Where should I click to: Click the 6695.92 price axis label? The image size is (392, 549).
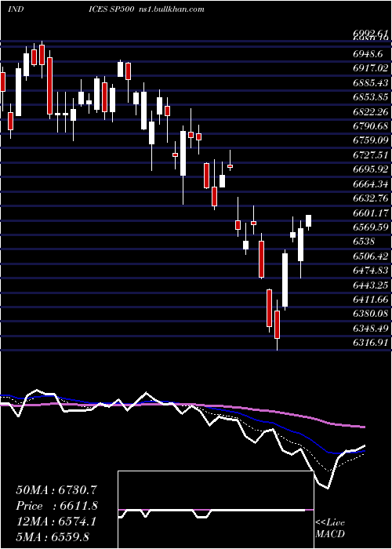371,170
